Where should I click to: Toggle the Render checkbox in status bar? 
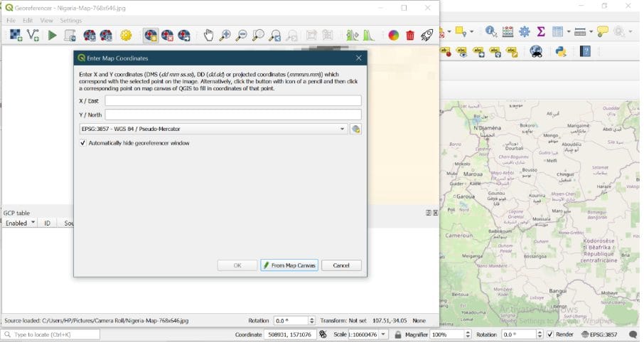point(549,334)
